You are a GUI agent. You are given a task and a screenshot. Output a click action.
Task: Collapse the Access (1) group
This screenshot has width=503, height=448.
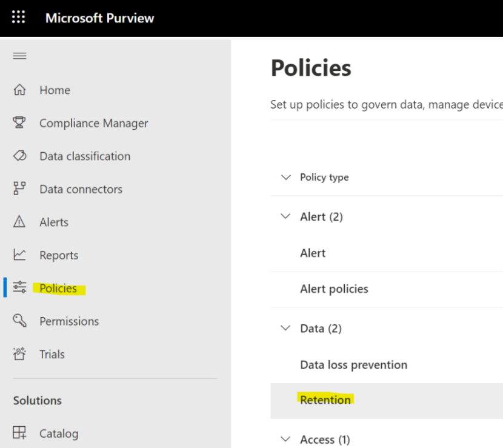coord(285,439)
